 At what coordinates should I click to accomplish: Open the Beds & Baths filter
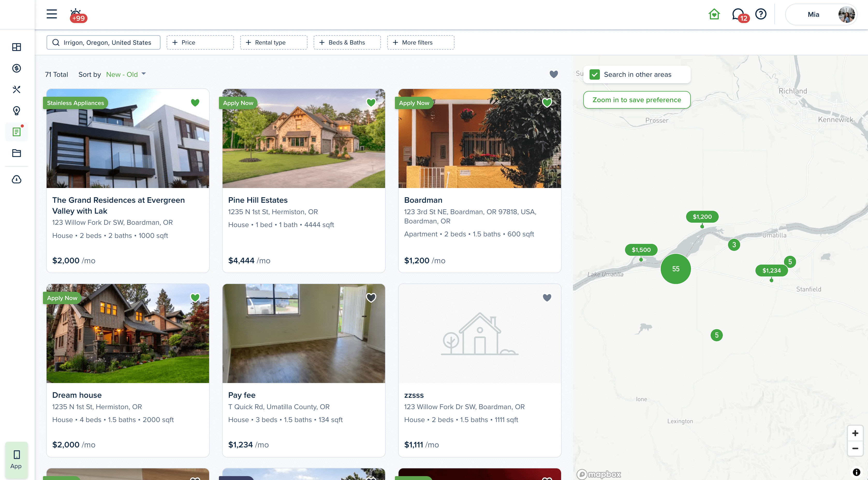coord(347,42)
